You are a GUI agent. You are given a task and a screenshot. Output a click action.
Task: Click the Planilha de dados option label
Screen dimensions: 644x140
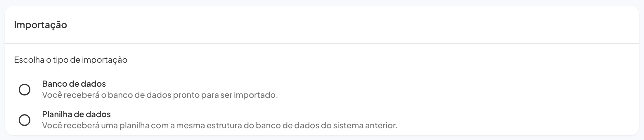coord(76,114)
